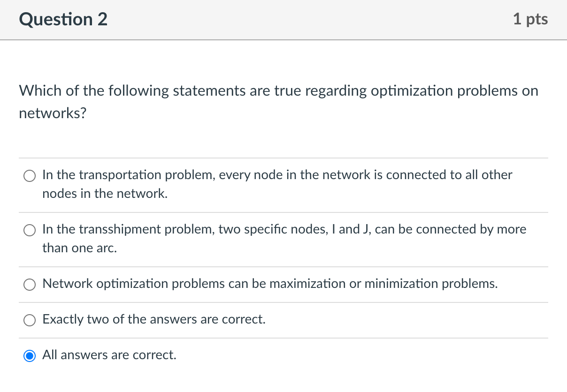The height and width of the screenshot is (392, 567).
Task: Select the first radio button about transportation problem
Action: coord(30,176)
